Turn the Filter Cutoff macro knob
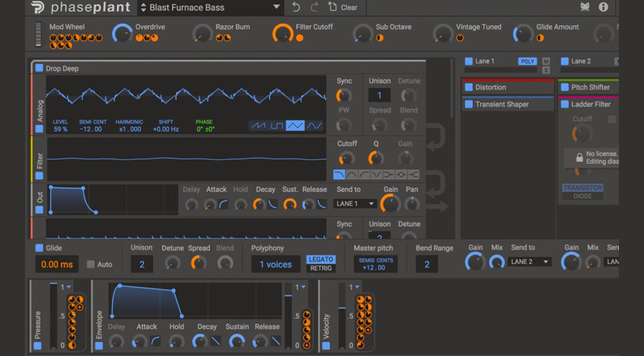644x356 pixels. pyautogui.click(x=283, y=34)
